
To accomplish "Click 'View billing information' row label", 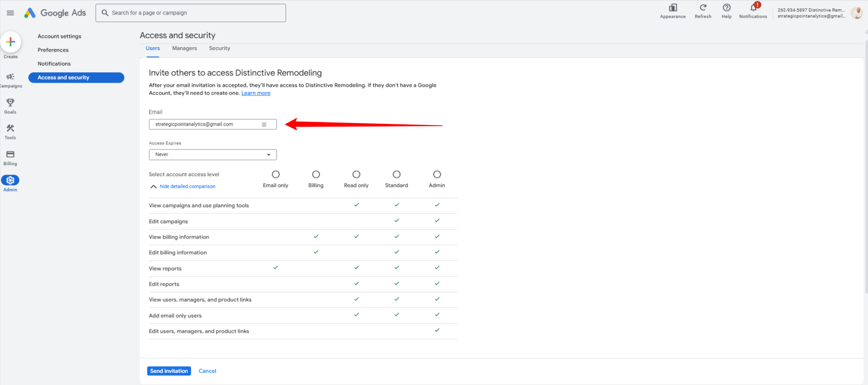I will click(179, 237).
